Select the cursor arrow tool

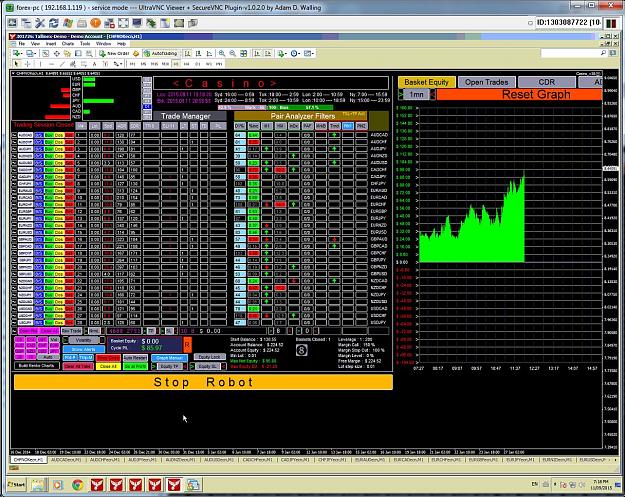[x=16, y=63]
